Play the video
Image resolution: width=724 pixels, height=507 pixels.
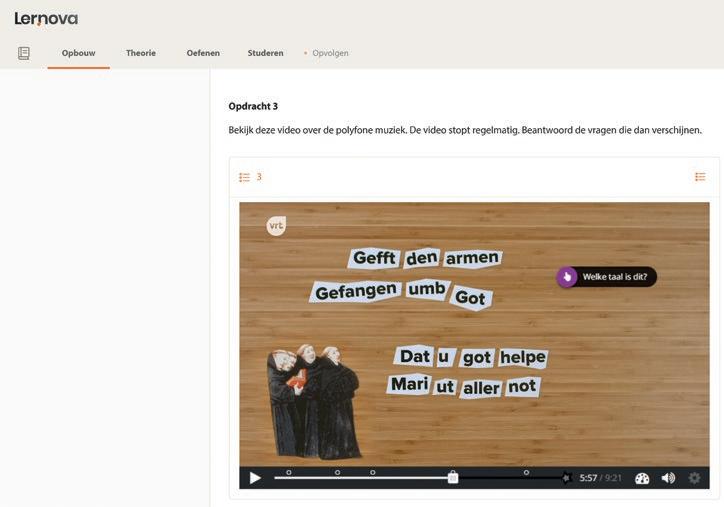(x=255, y=478)
